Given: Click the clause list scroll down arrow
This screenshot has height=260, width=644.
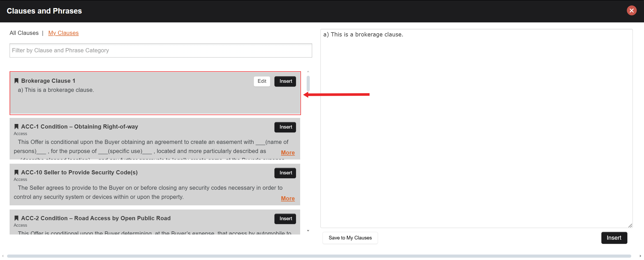Looking at the screenshot, I should click(308, 231).
